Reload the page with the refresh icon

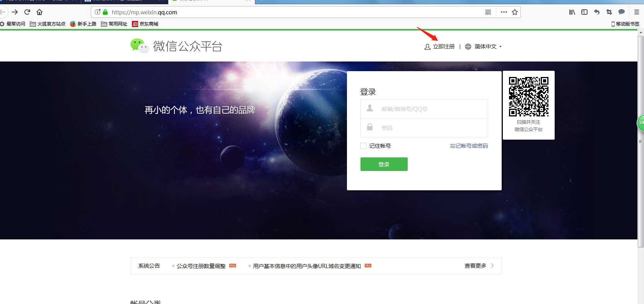27,12
